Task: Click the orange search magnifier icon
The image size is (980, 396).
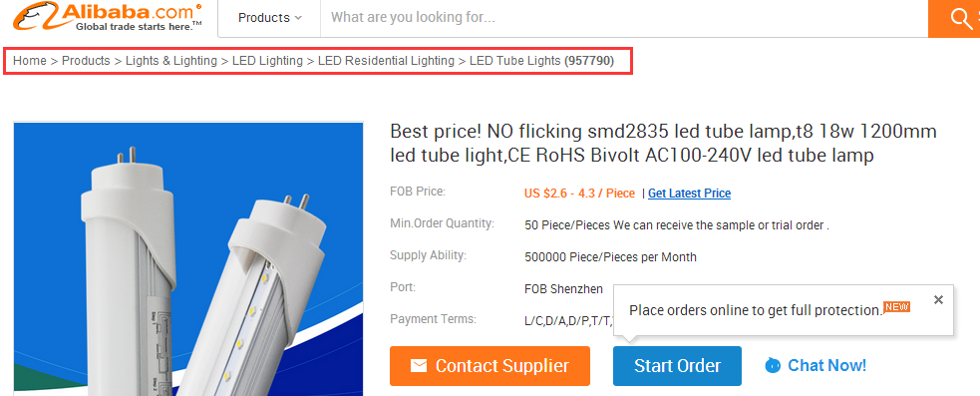Action: tap(961, 19)
